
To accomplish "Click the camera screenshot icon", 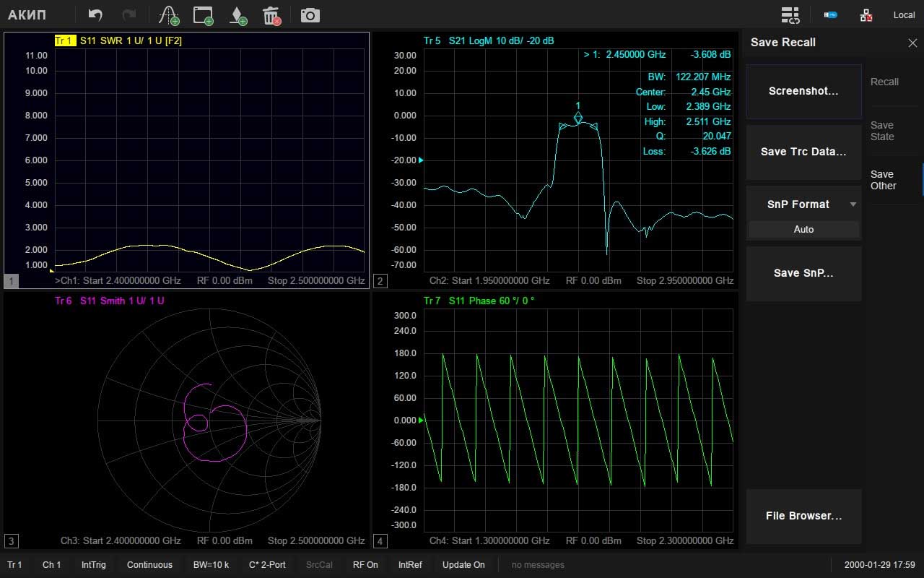I will point(310,15).
